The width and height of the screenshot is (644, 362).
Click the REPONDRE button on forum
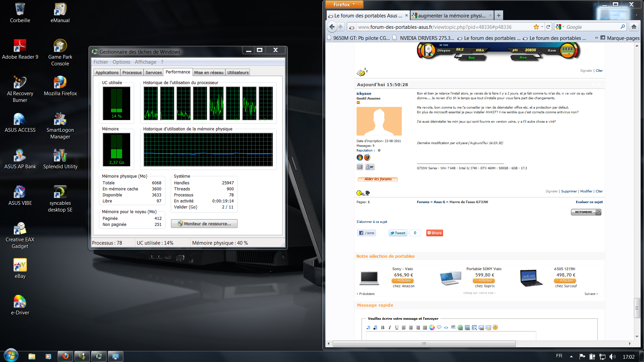[585, 212]
